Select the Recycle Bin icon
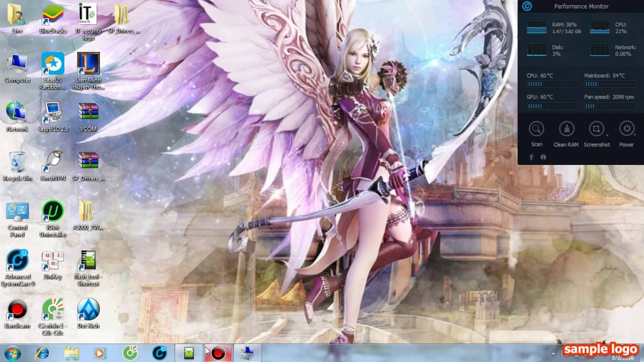The image size is (644, 362). (17, 166)
